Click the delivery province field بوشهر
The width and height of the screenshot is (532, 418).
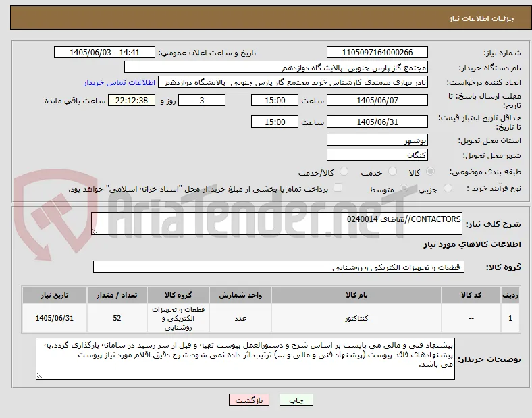(377, 140)
